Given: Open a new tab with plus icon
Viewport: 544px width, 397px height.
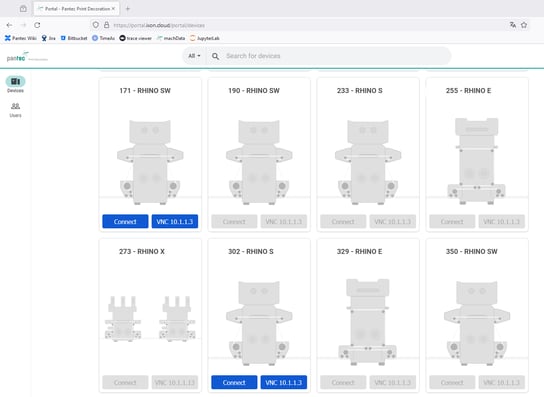Looking at the screenshot, I should (128, 9).
